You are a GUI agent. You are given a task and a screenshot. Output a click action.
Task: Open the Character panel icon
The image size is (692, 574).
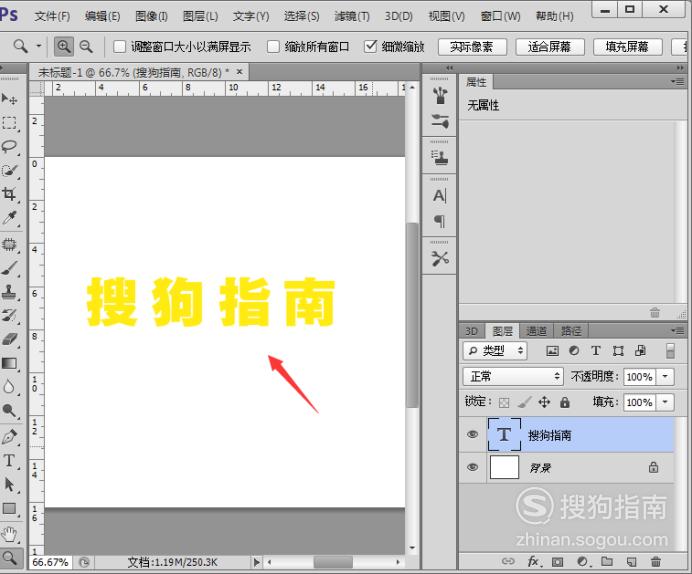(440, 195)
